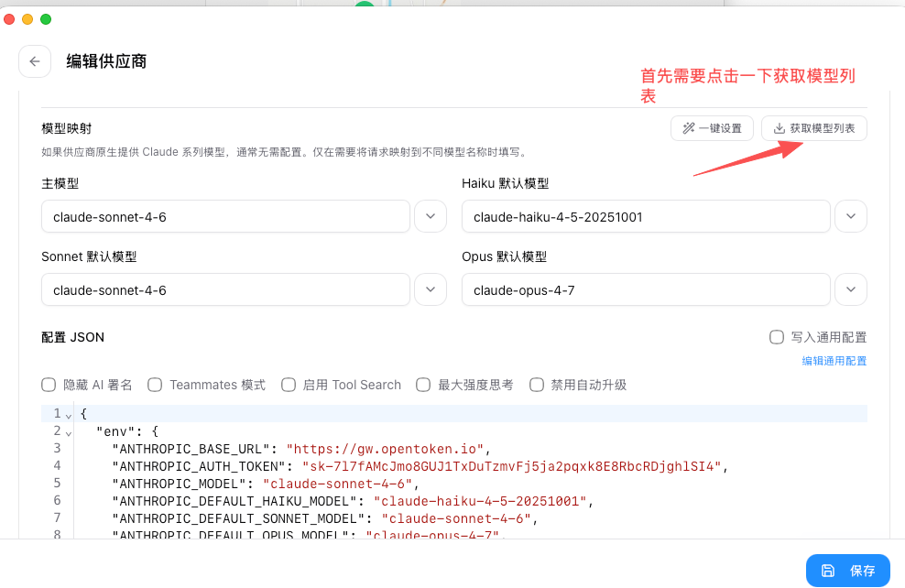Click the ANTHROPIC_MODEL value in the JSON

pyautogui.click(x=338, y=484)
